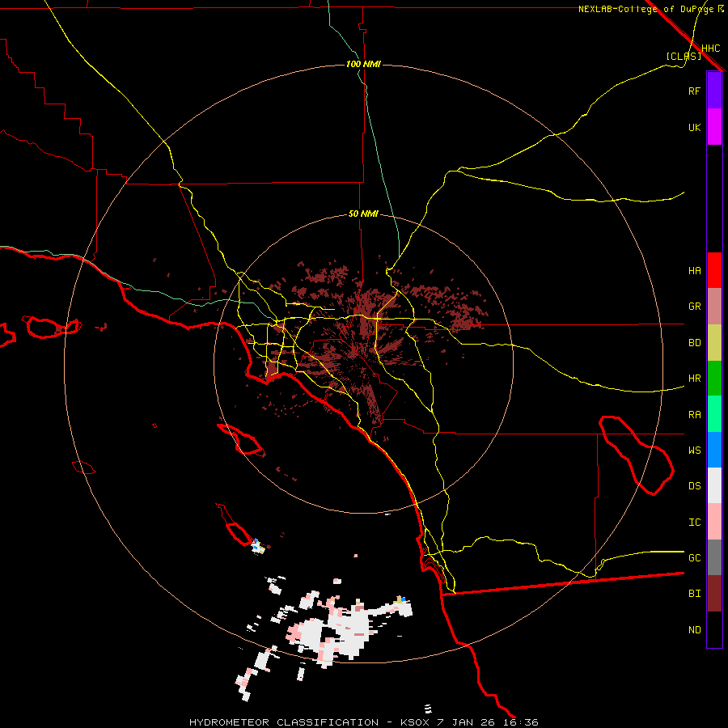Image resolution: width=728 pixels, height=728 pixels.
Task: Click the IC pink legend swatch
Action: click(714, 522)
